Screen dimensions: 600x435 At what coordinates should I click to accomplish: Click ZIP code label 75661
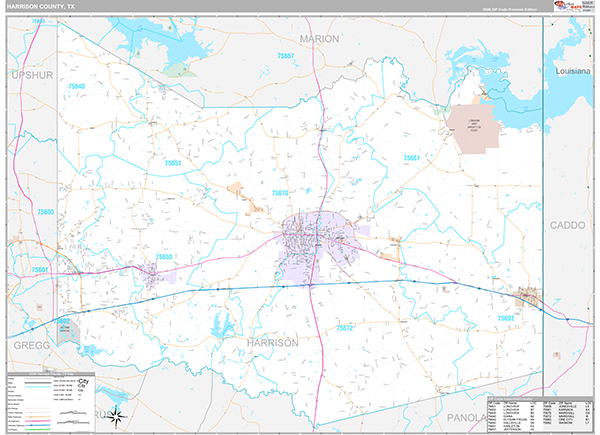point(412,158)
